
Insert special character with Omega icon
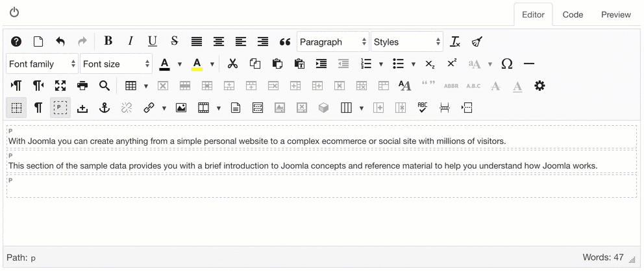tap(507, 64)
